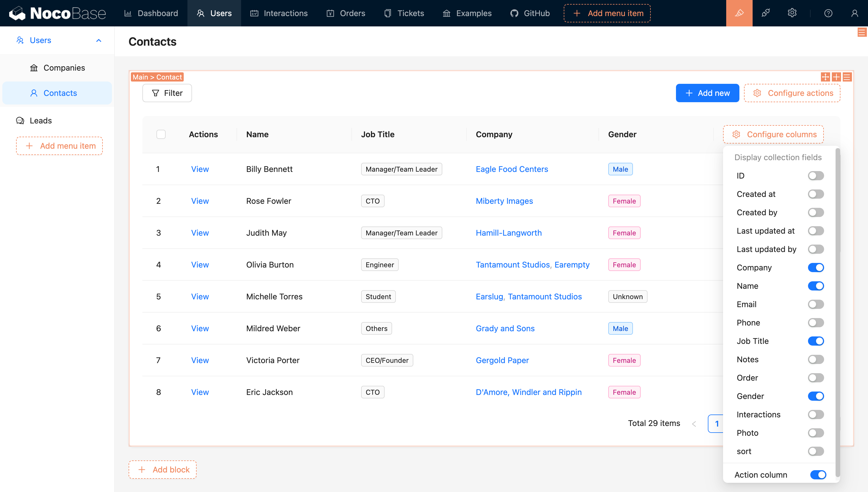The height and width of the screenshot is (492, 868).
Task: Click Configure actions button
Action: (x=792, y=93)
